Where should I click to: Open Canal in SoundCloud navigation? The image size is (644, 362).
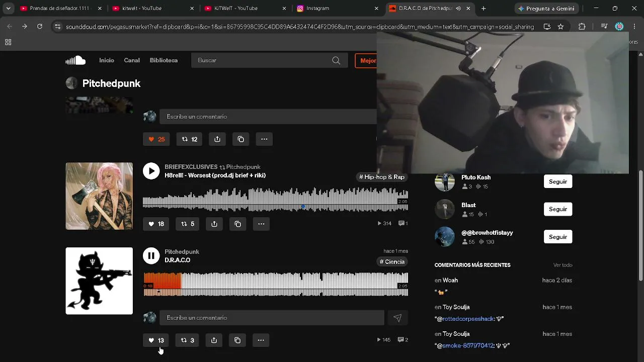tap(132, 60)
